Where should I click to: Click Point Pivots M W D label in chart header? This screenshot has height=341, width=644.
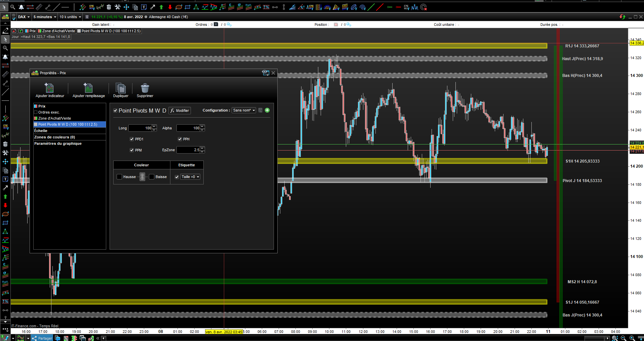[x=109, y=31]
